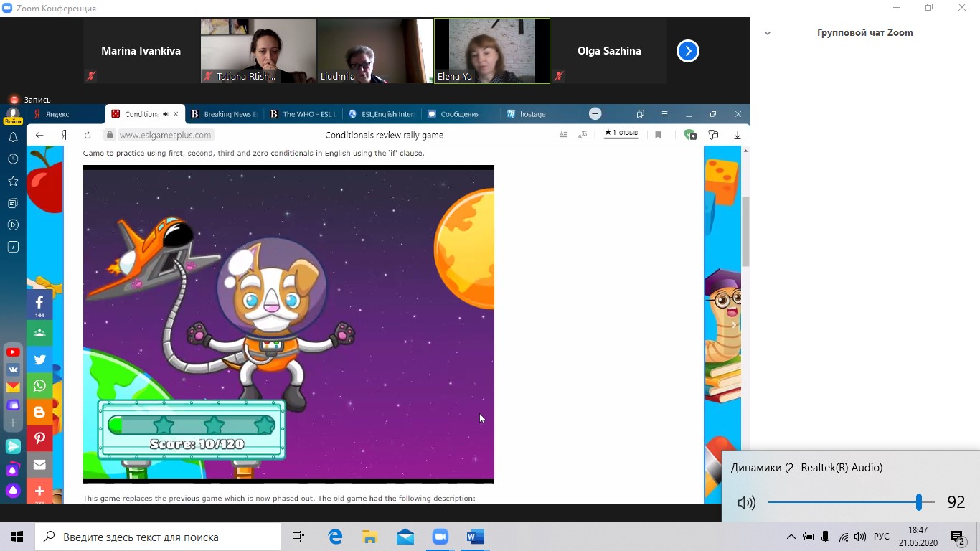Open the browser downloads arrow
The height and width of the screenshot is (551, 980).
point(737,135)
